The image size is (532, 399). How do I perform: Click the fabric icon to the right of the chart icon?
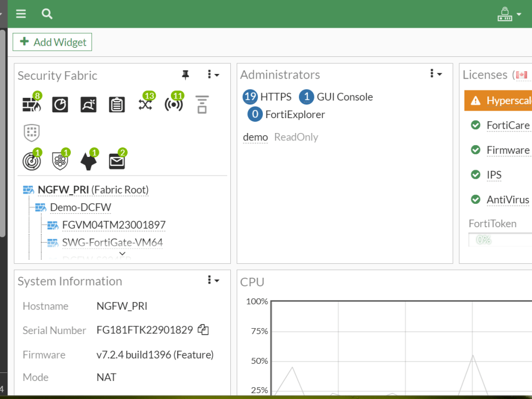click(x=88, y=104)
